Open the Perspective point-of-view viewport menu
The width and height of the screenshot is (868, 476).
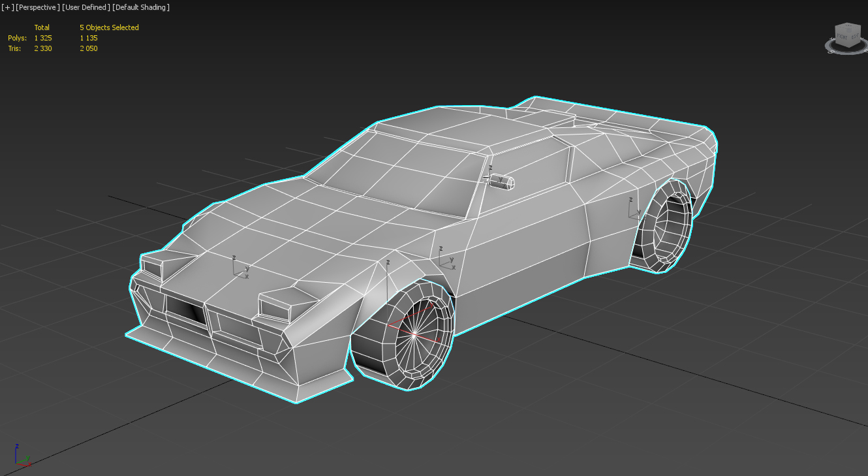tap(38, 7)
